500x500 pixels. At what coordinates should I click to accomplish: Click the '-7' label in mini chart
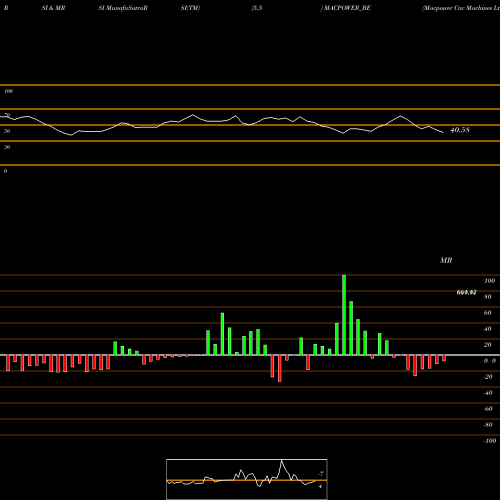pos(321,474)
